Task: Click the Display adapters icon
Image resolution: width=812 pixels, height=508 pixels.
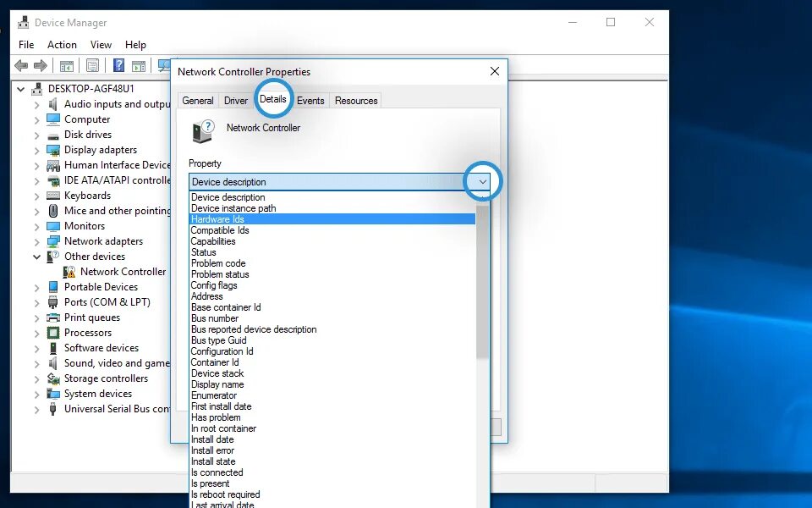Action: pos(52,150)
